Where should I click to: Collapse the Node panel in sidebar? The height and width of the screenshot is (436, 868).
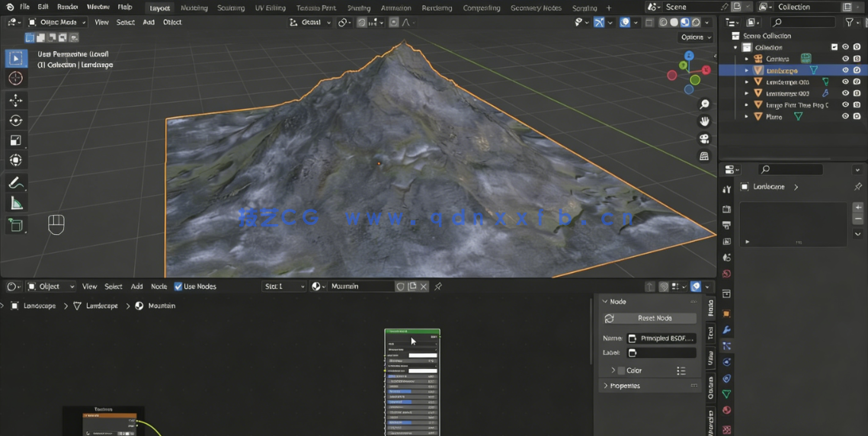(604, 301)
